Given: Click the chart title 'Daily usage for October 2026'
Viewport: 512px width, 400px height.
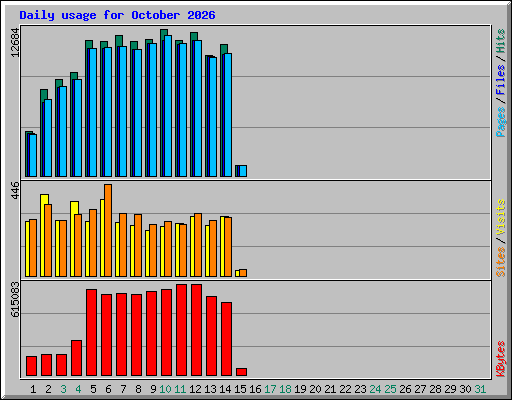Looking at the screenshot, I should [117, 15].
